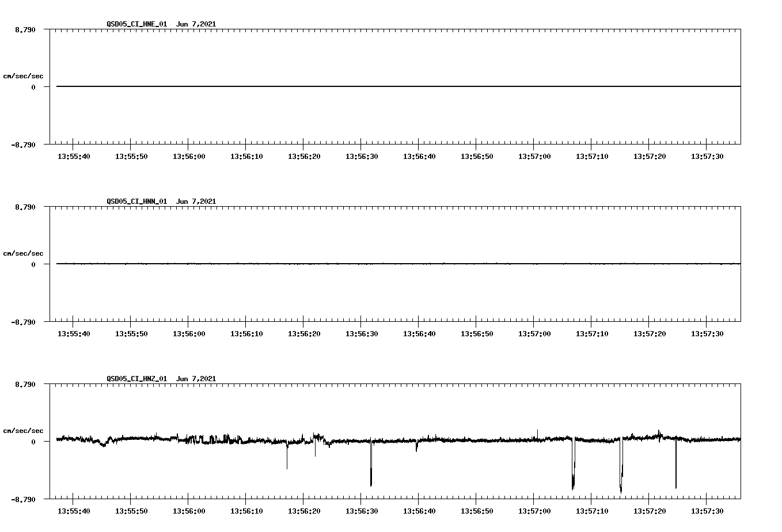Image resolution: width=782 pixels, height=532 pixels.
Task: Click the flat HNN waveform trace
Action: coord(398,264)
